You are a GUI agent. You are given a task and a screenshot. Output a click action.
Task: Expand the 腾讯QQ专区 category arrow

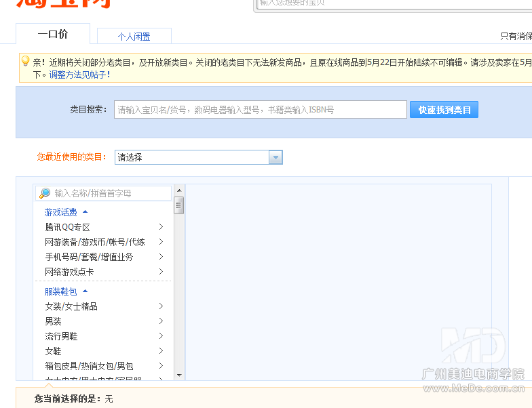click(161, 227)
